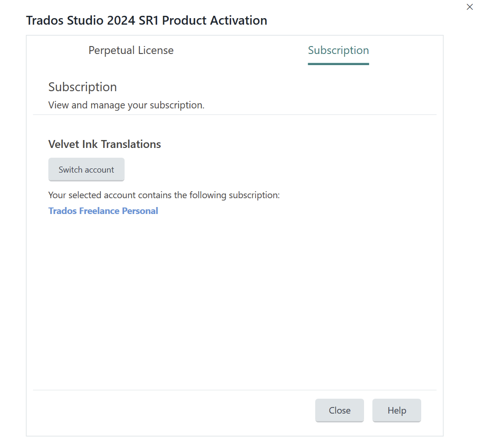Click Your selected account message line
477x448 pixels.
click(164, 195)
